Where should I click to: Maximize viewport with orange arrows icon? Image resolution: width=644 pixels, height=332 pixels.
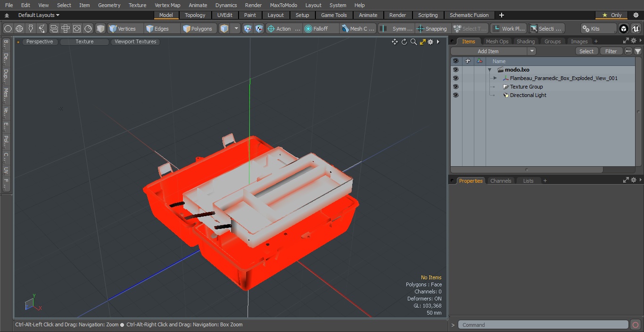pos(422,42)
